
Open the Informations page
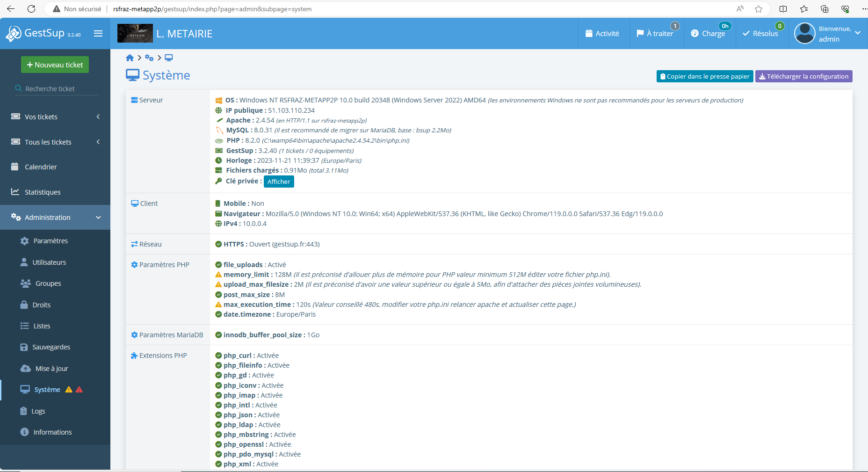point(53,432)
